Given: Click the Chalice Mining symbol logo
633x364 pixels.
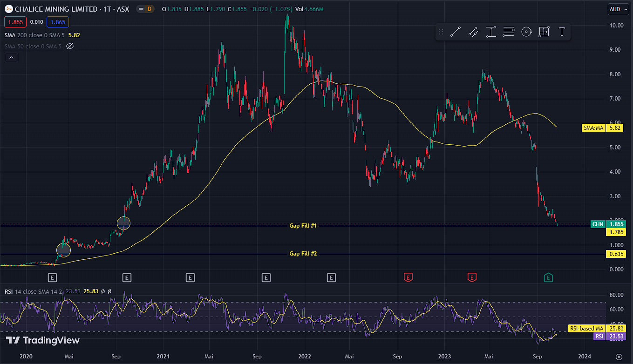Looking at the screenshot, I should point(9,9).
